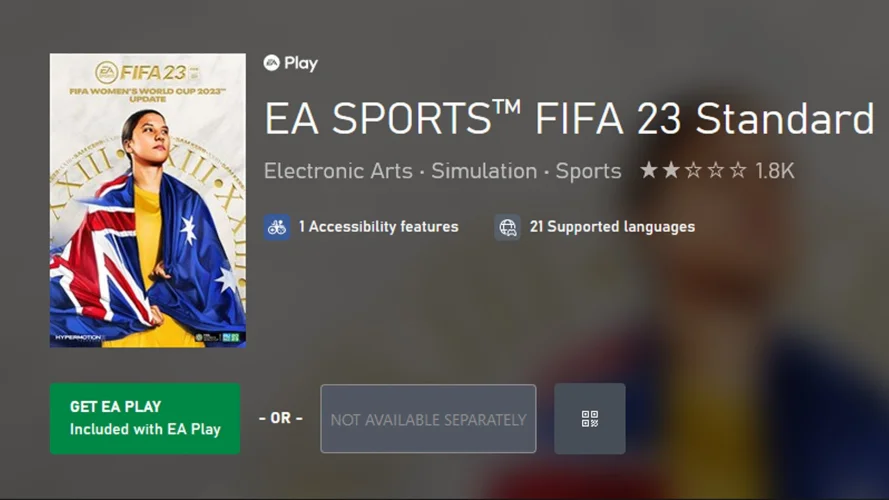Click the OR separator between the buttons
This screenshot has width=889, height=500.
point(280,418)
